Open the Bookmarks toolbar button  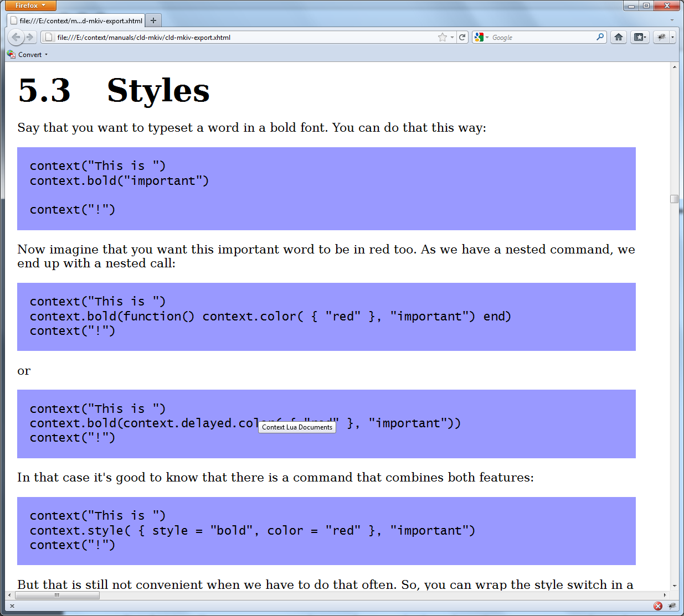[x=640, y=37]
